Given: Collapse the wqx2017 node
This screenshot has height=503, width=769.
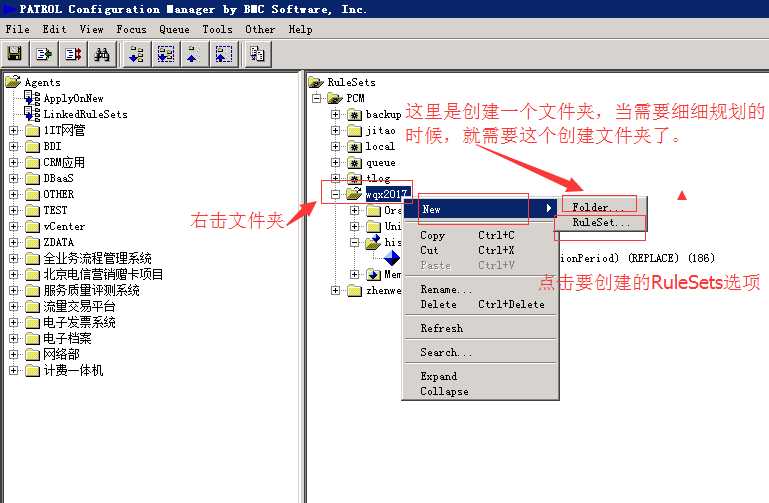Looking at the screenshot, I should [x=335, y=195].
